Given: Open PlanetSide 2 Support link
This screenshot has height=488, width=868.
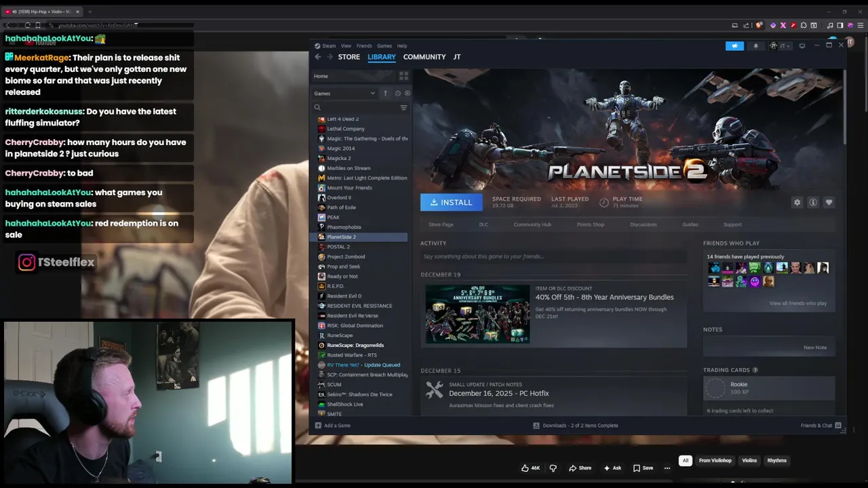Looking at the screenshot, I should point(732,224).
